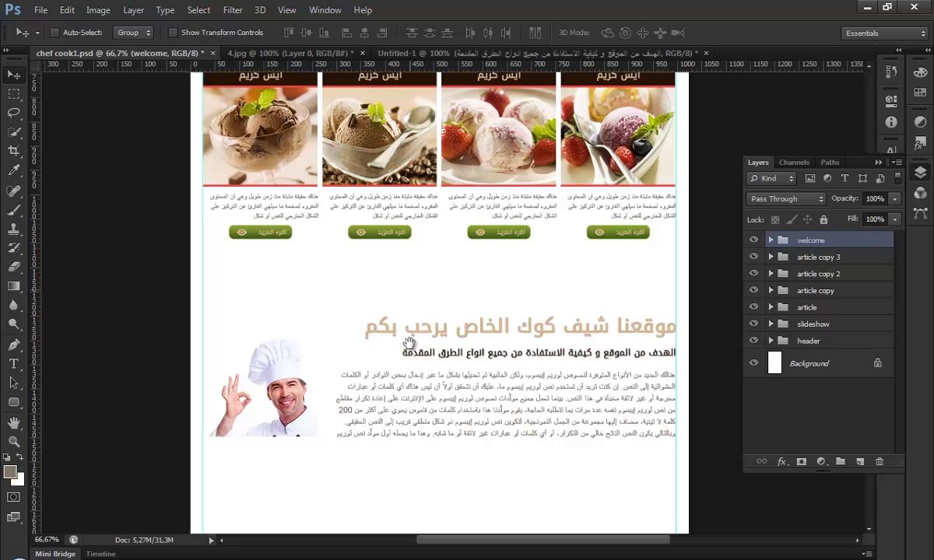Expand the welcome group
The height and width of the screenshot is (560, 934).
tap(771, 240)
